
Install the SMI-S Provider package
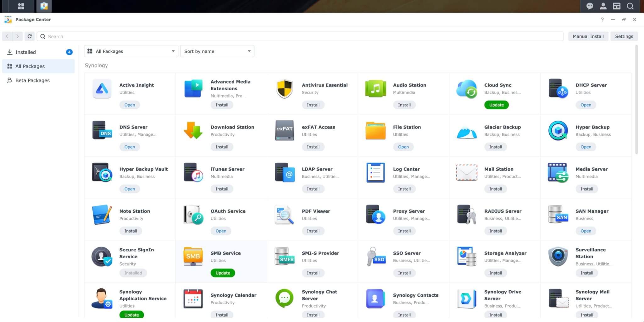coord(313,273)
